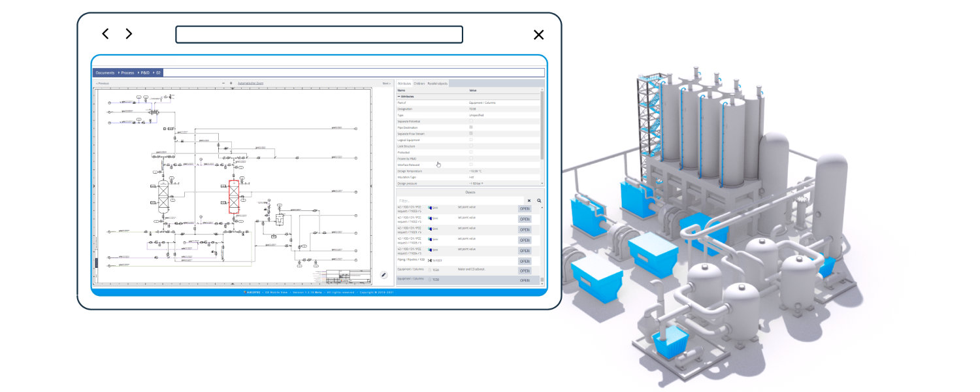Click the magnifier search icon in Objects
The width and height of the screenshot is (980, 392).
(539, 201)
